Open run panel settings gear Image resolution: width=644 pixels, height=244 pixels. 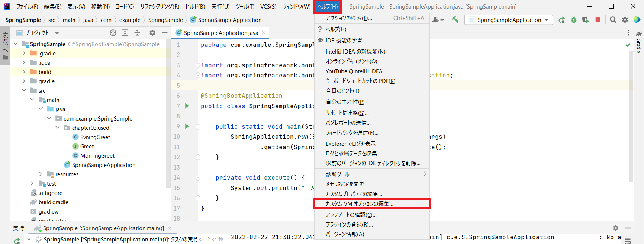616,228
